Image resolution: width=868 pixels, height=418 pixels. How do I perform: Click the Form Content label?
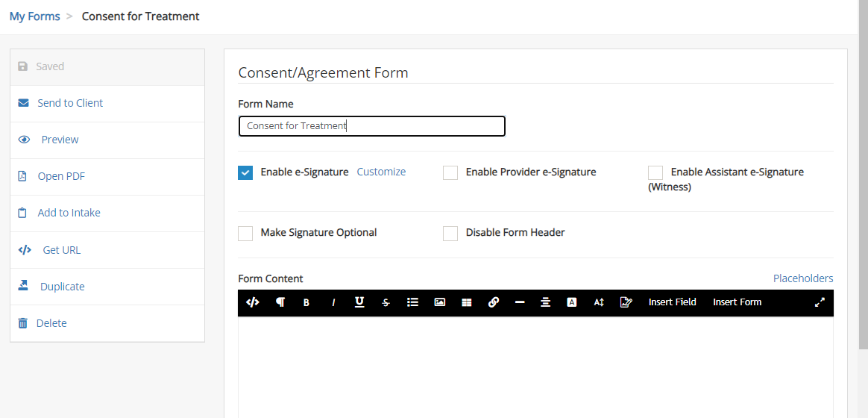point(271,279)
